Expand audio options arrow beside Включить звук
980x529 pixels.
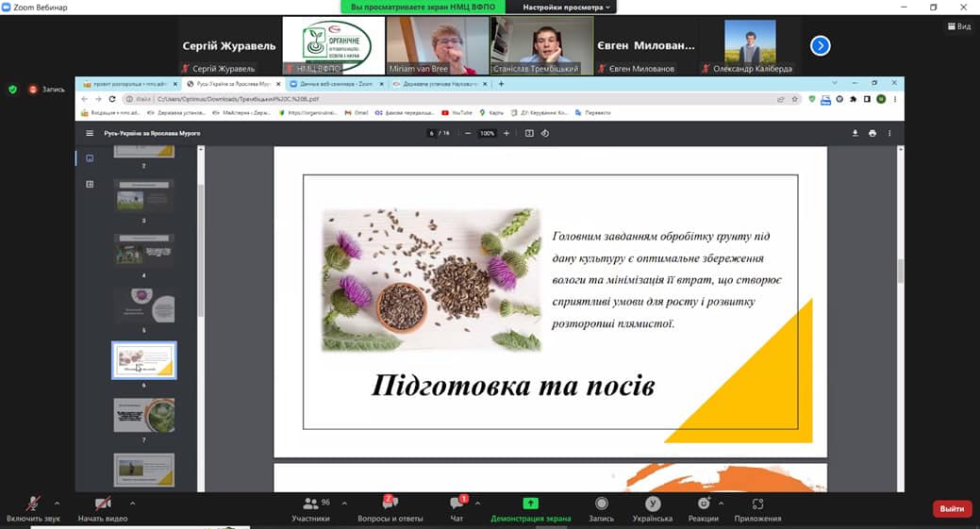click(x=57, y=503)
